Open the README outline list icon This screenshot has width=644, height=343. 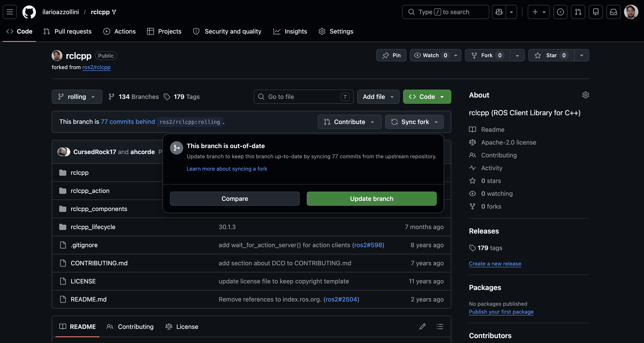point(440,326)
